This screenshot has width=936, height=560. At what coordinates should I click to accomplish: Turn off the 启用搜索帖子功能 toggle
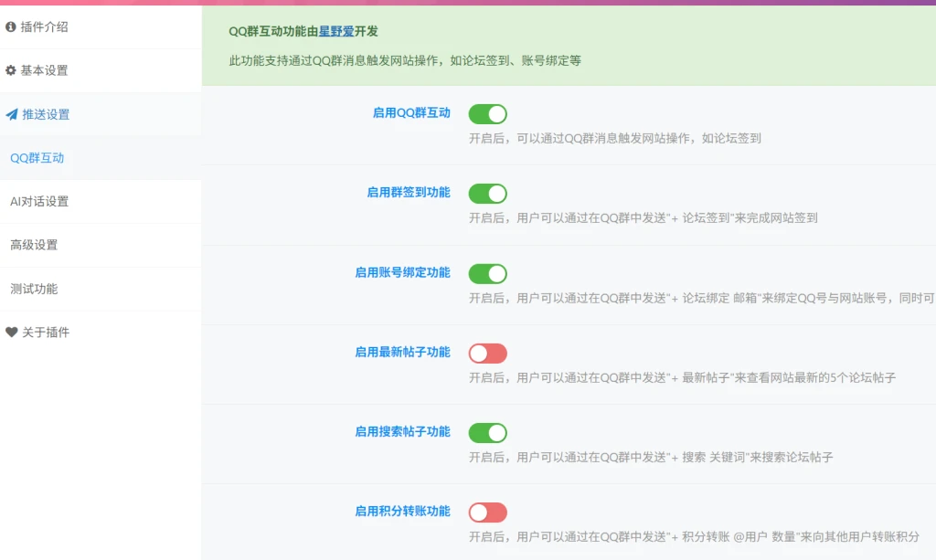[487, 433]
